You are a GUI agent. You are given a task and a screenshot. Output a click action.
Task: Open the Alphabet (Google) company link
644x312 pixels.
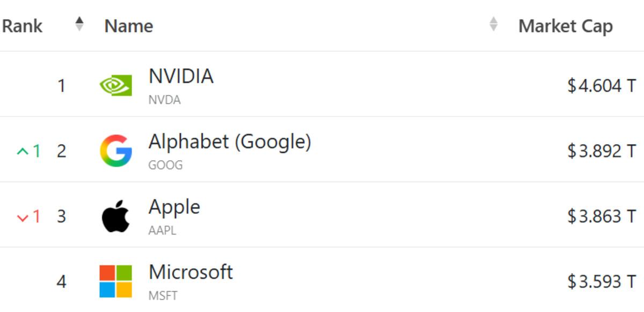tap(230, 142)
